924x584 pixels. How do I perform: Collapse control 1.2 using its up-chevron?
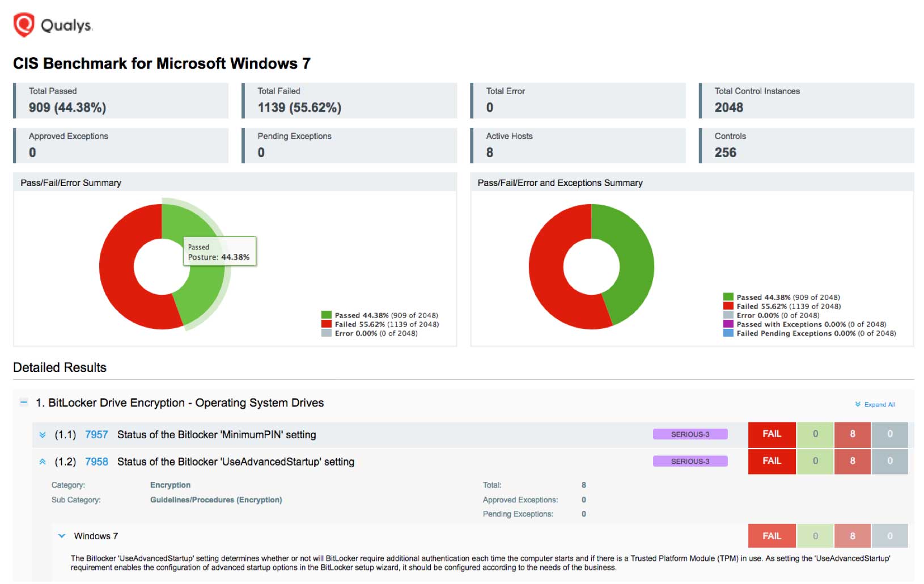pyautogui.click(x=41, y=461)
